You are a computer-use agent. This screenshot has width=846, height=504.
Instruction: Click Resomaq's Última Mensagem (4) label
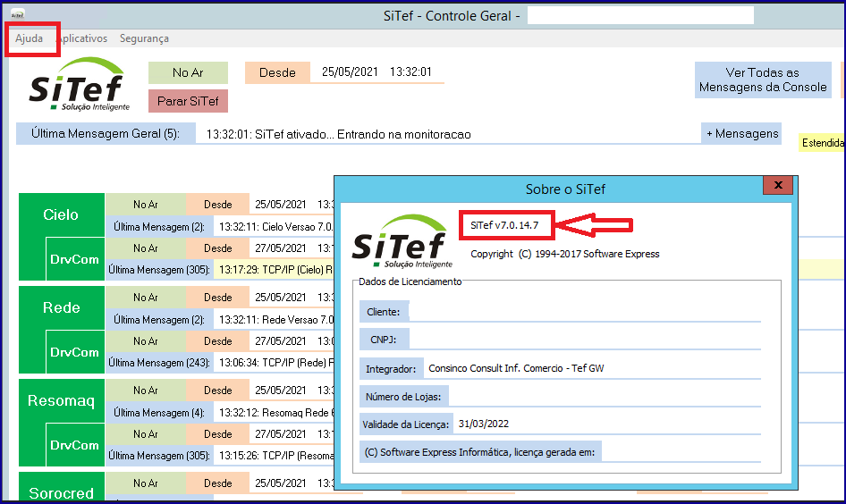[158, 412]
